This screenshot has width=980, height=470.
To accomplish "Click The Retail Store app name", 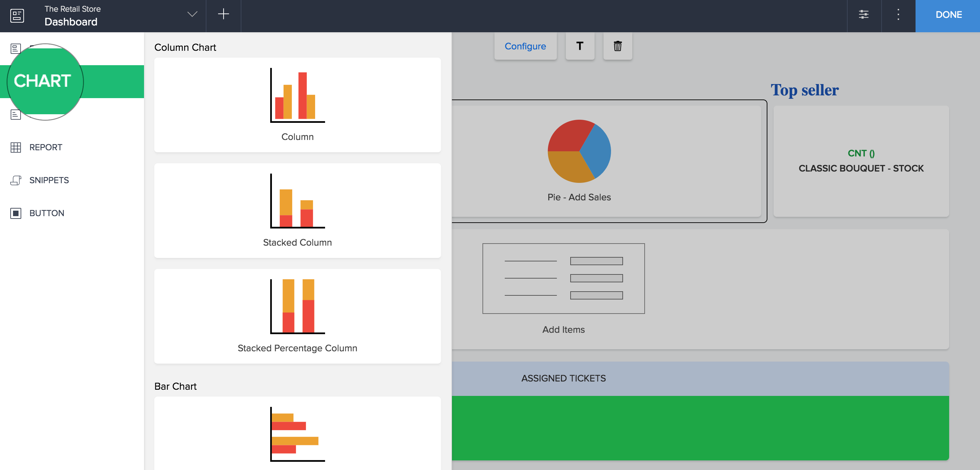I will [72, 9].
